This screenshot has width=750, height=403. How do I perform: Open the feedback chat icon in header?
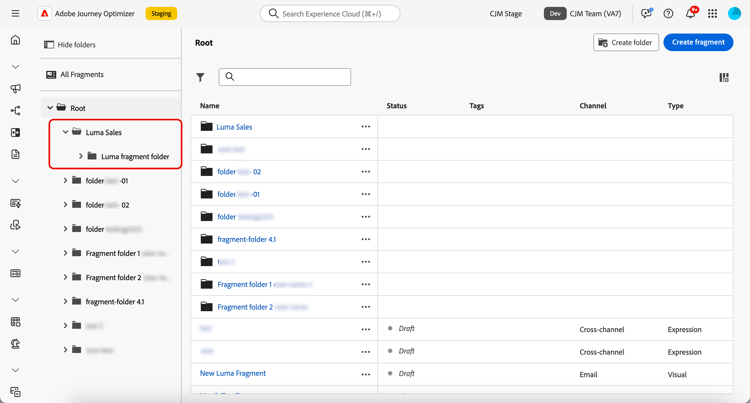coord(646,13)
